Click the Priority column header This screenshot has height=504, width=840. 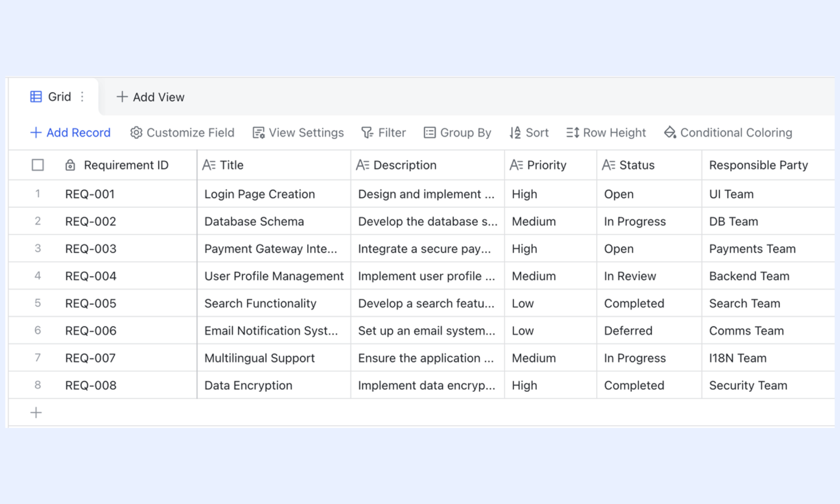point(551,165)
